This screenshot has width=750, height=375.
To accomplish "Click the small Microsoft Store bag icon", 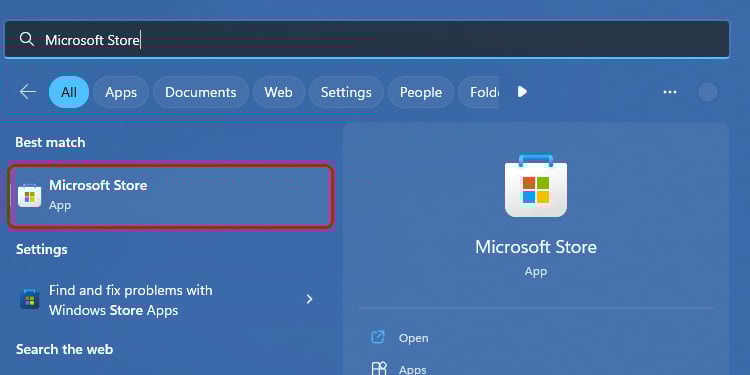I will [x=30, y=196].
